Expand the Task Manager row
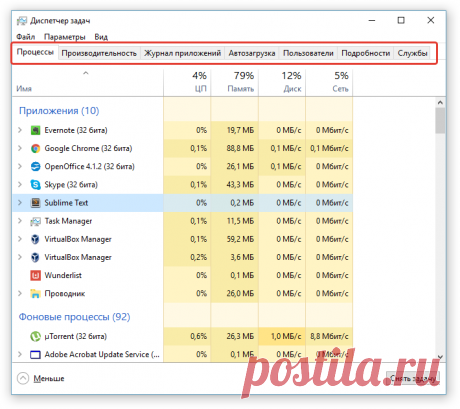460x409 pixels. click(x=20, y=221)
